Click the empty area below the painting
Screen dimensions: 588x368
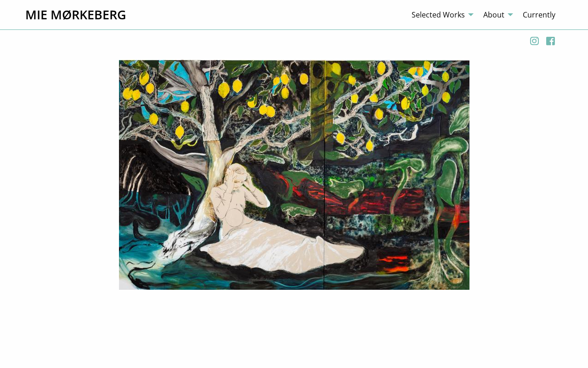coord(294,329)
